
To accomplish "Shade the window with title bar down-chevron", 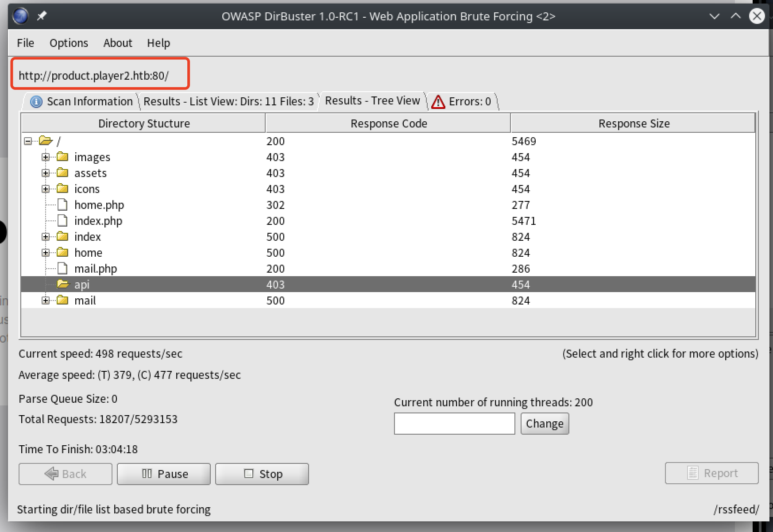I will click(x=714, y=16).
